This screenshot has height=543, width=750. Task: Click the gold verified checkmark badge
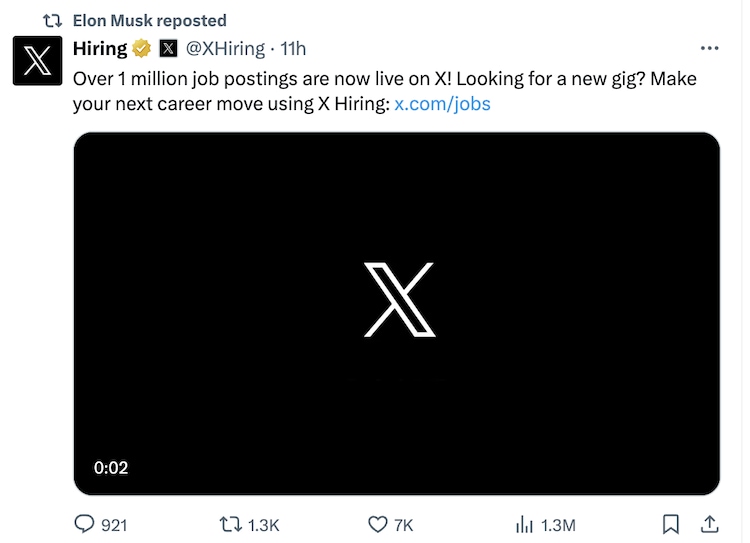(x=143, y=48)
